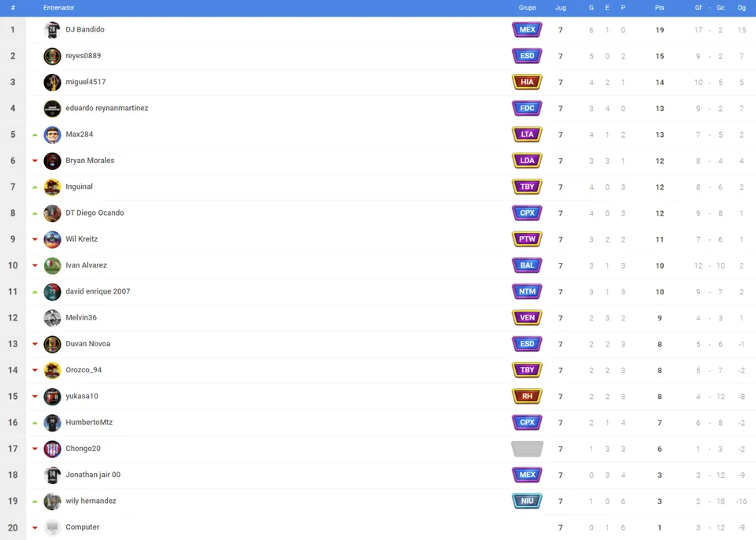756x540 pixels.
Task: Click the RH group badge for yukasa10
Action: pyautogui.click(x=527, y=396)
